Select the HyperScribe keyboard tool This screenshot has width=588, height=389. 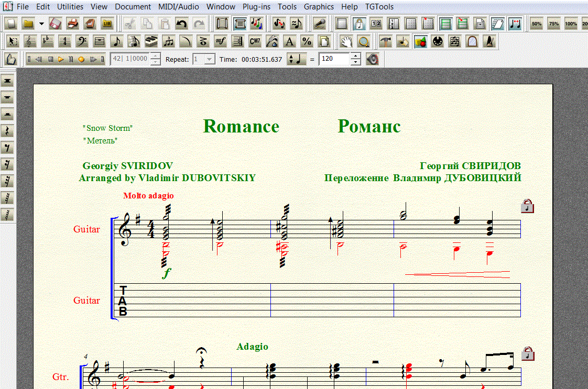click(151, 41)
